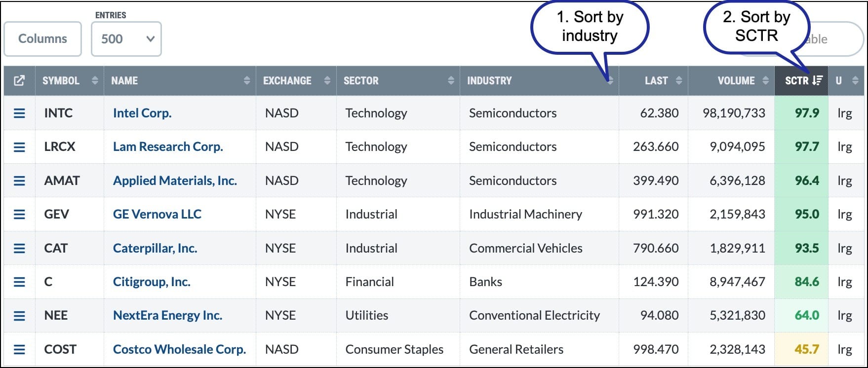
Task: Click the green 97.9 SCTR cell
Action: (807, 113)
